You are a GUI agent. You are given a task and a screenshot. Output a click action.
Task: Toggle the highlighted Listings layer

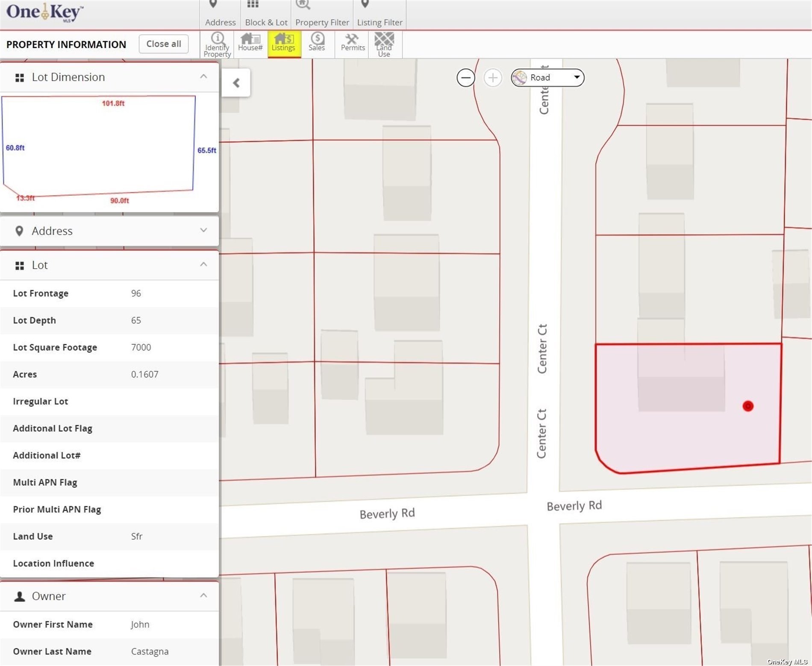pyautogui.click(x=284, y=44)
